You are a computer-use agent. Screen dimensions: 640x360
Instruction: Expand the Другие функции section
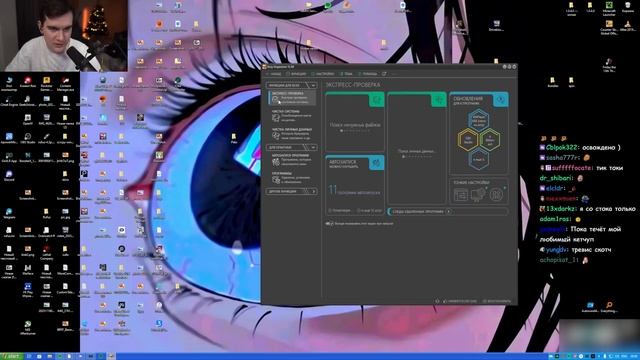click(x=291, y=191)
